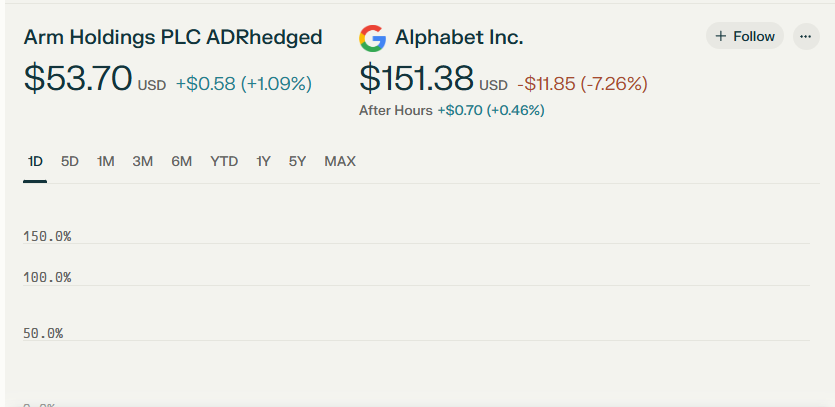Screen dimensions: 835x407
Task: Follow this stock comparison
Action: [x=744, y=36]
